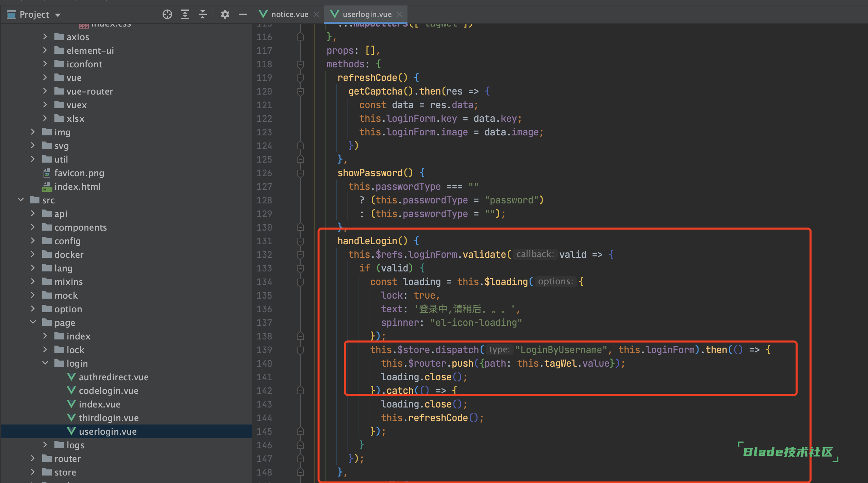Click the "el-icon-loading" spinner string

[x=476, y=322]
